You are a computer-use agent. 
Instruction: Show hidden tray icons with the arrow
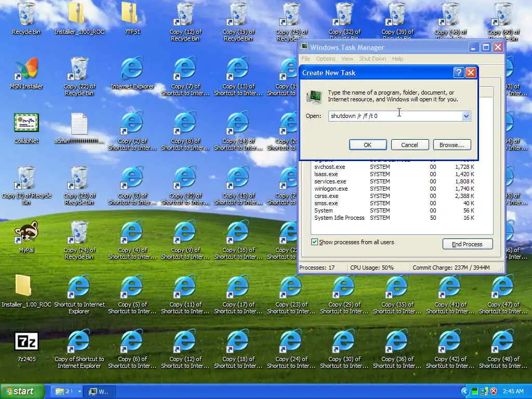click(x=465, y=391)
